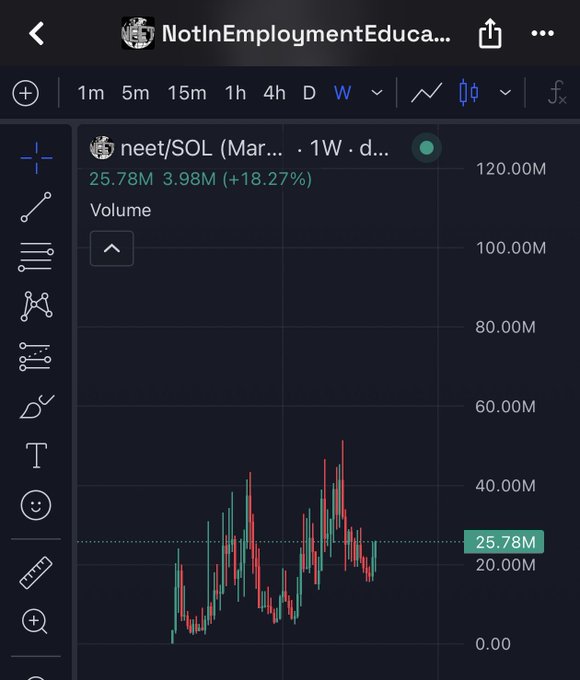Select the trend line tool
The height and width of the screenshot is (680, 580).
[x=36, y=207]
